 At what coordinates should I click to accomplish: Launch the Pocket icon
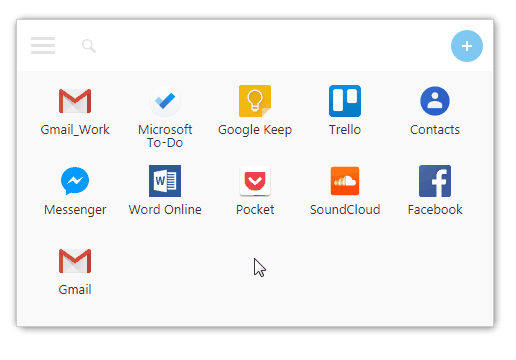tap(255, 181)
